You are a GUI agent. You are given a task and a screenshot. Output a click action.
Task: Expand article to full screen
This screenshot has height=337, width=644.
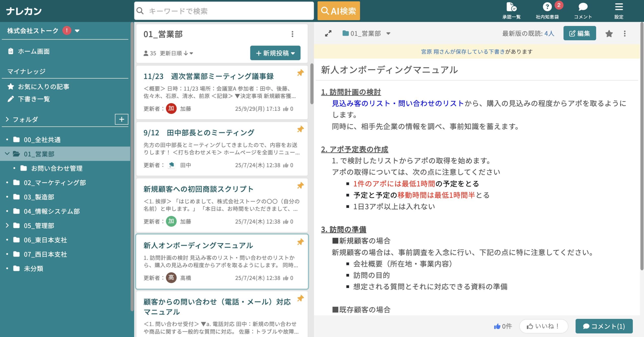[328, 33]
